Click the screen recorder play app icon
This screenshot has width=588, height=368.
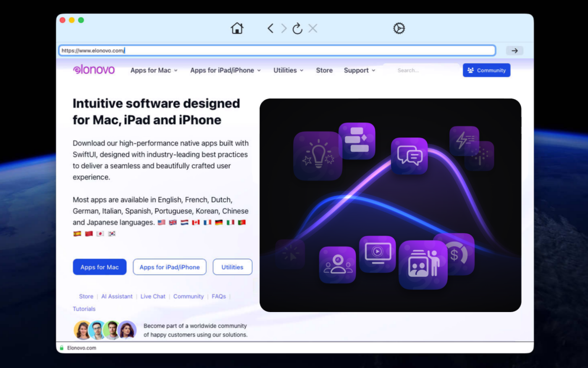(377, 254)
